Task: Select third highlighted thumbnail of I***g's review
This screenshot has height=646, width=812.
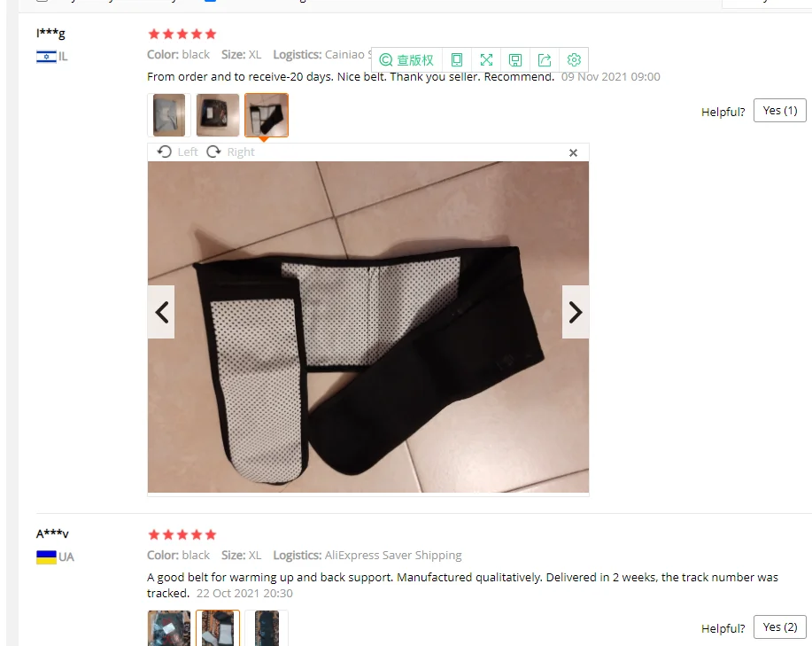Action: tap(267, 115)
